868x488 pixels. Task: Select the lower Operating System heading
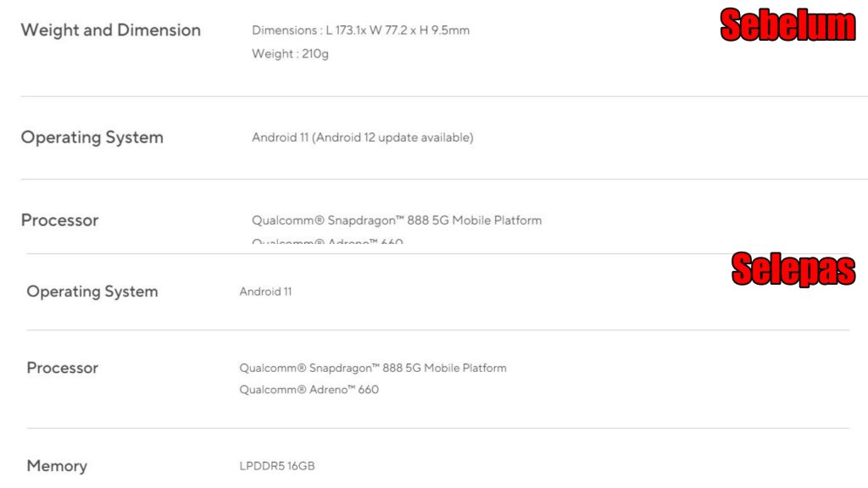(92, 291)
